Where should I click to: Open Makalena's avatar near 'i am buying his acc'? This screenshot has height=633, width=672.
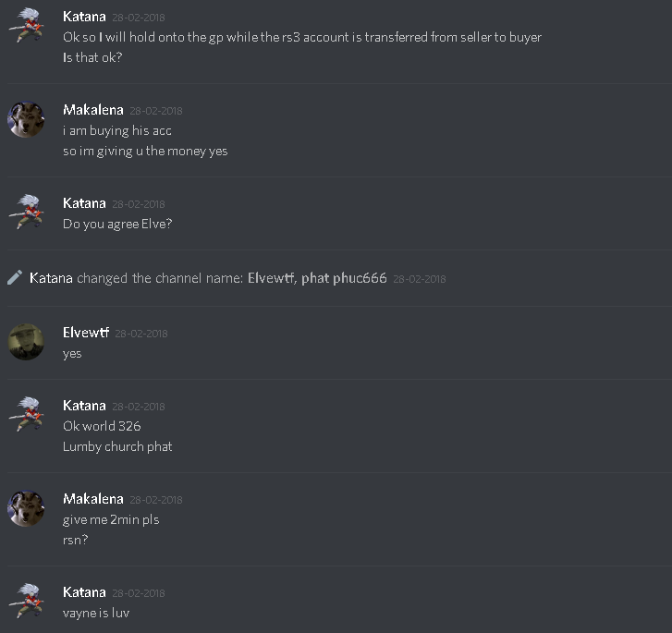(26, 119)
